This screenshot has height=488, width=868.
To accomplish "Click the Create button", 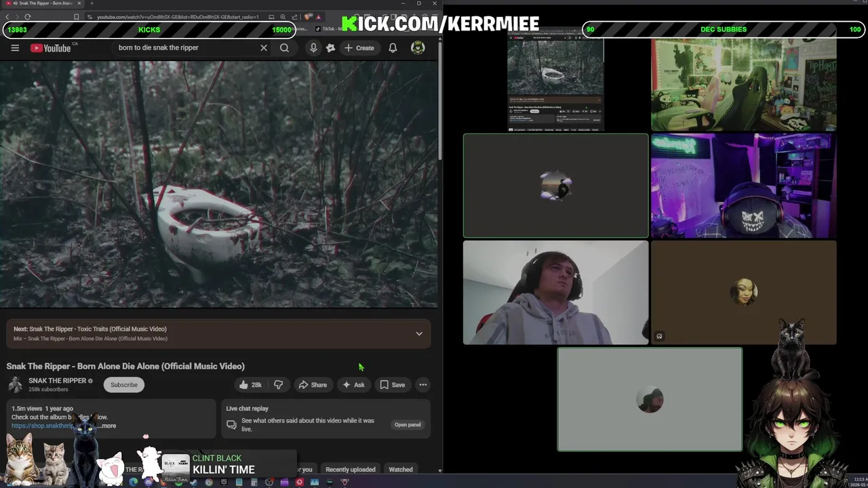I will (359, 47).
